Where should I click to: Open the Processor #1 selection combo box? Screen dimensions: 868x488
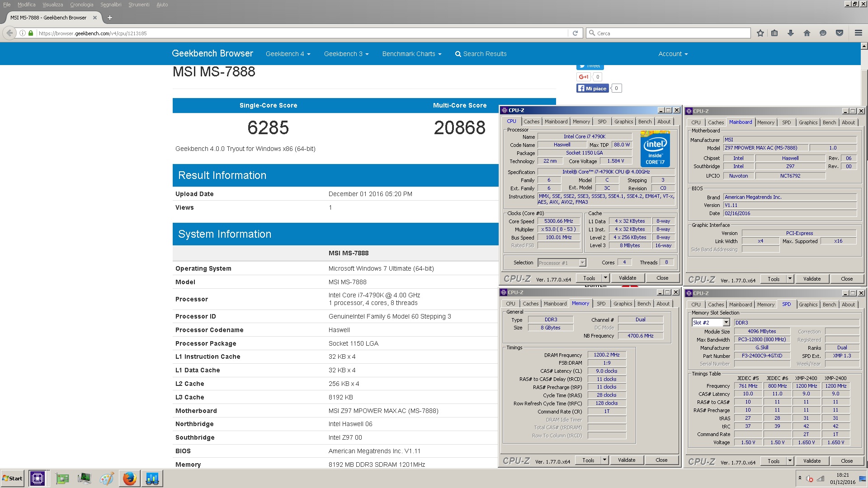[562, 263]
